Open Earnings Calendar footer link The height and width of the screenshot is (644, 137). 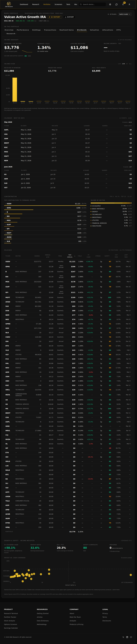(x=11, y=628)
